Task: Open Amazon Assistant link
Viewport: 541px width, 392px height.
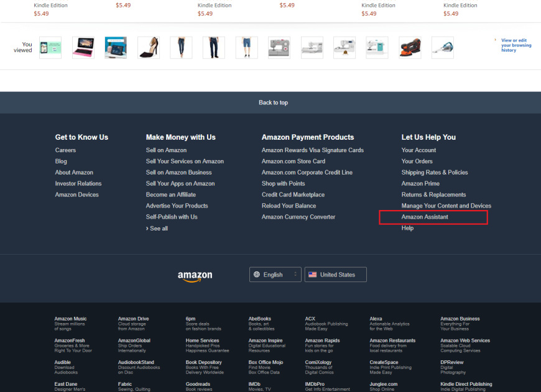Action: pyautogui.click(x=425, y=217)
